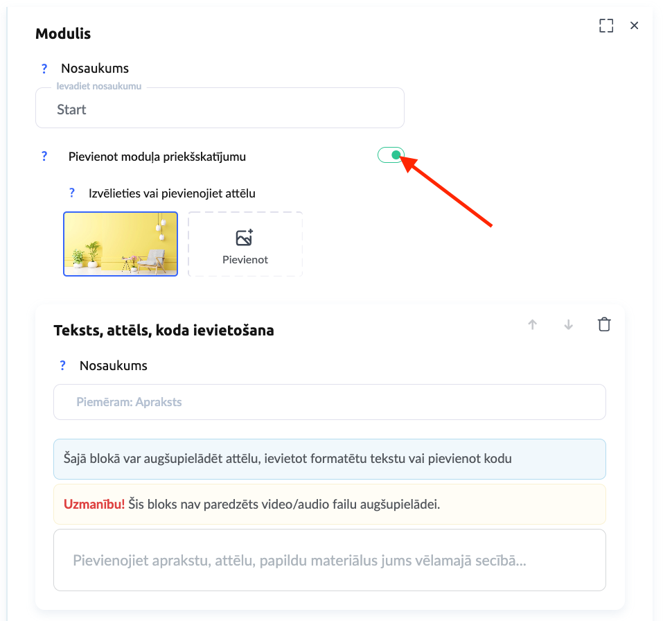Image resolution: width=672 pixels, height=621 pixels.
Task: Select the yellow room preview thumbnail
Action: (121, 244)
